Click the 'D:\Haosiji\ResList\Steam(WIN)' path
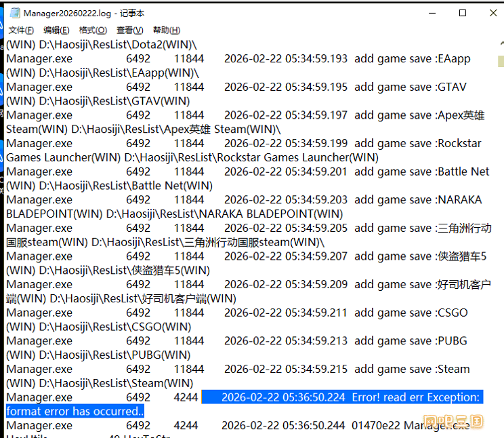The height and width of the screenshot is (438, 504). pos(116,383)
